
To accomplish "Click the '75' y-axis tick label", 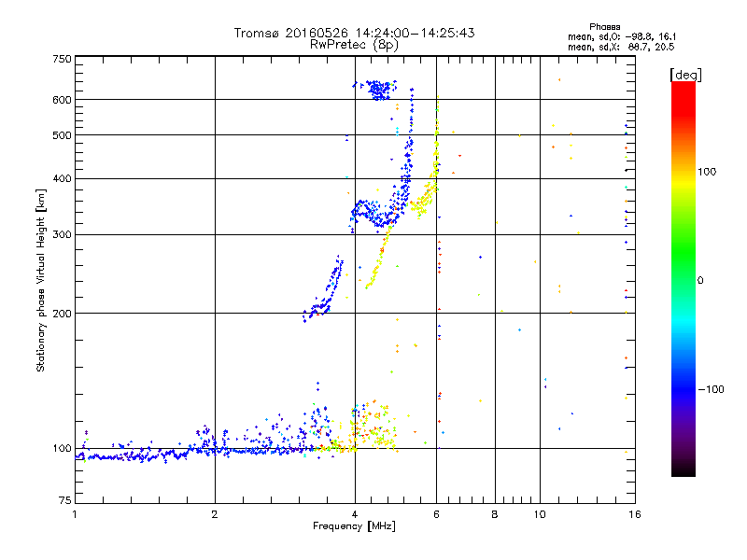I will [x=65, y=500].
